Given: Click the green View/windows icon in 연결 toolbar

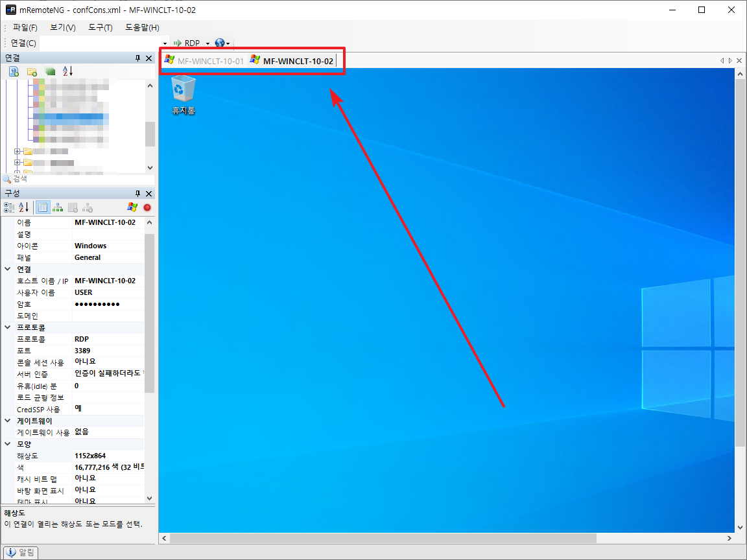Looking at the screenshot, I should (50, 71).
